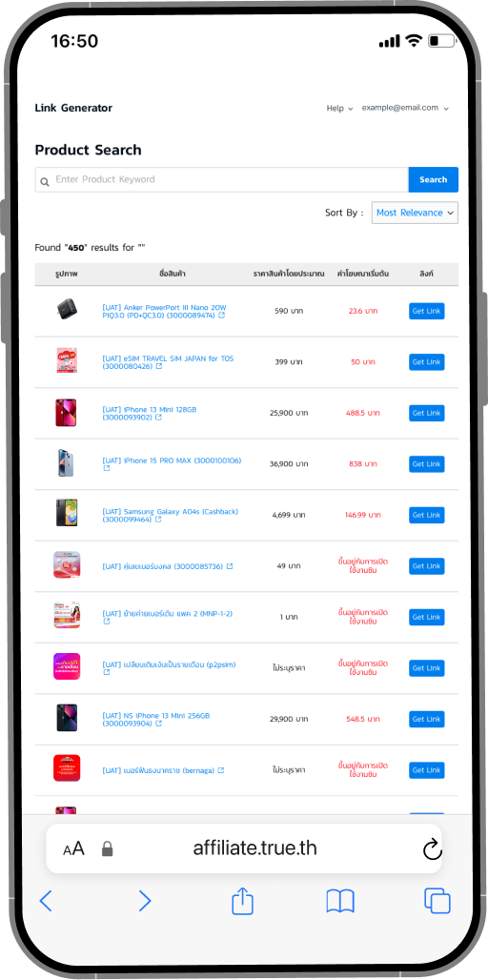The width and height of the screenshot is (488, 980).
Task: Open external link icon for iPhone 15 PRO MAX
Action: click(x=106, y=469)
